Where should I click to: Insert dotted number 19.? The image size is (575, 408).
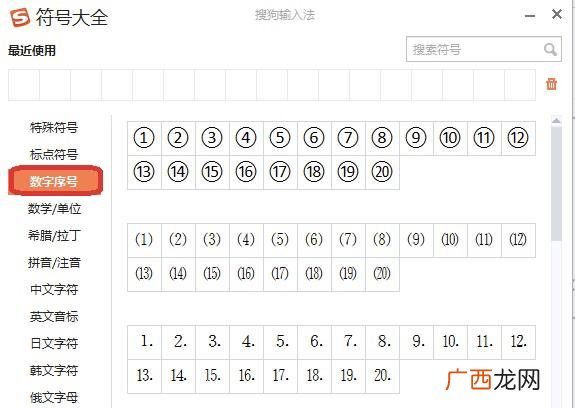[348, 376]
